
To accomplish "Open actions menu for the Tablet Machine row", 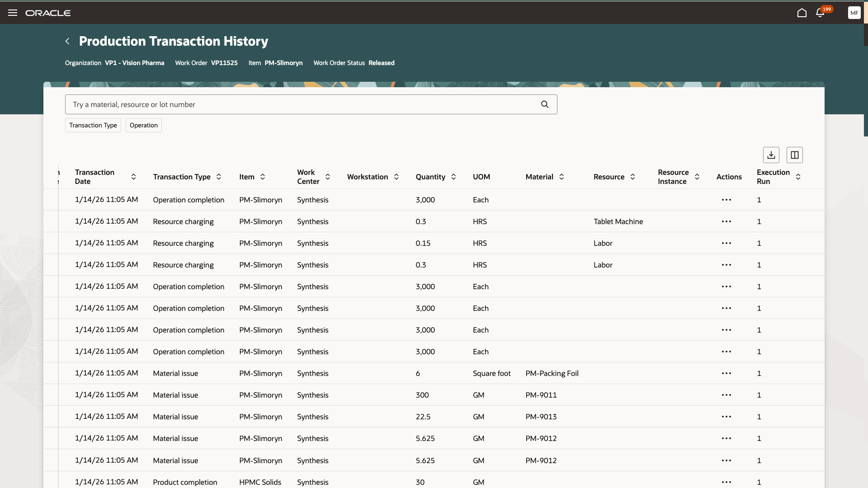I will tap(726, 221).
